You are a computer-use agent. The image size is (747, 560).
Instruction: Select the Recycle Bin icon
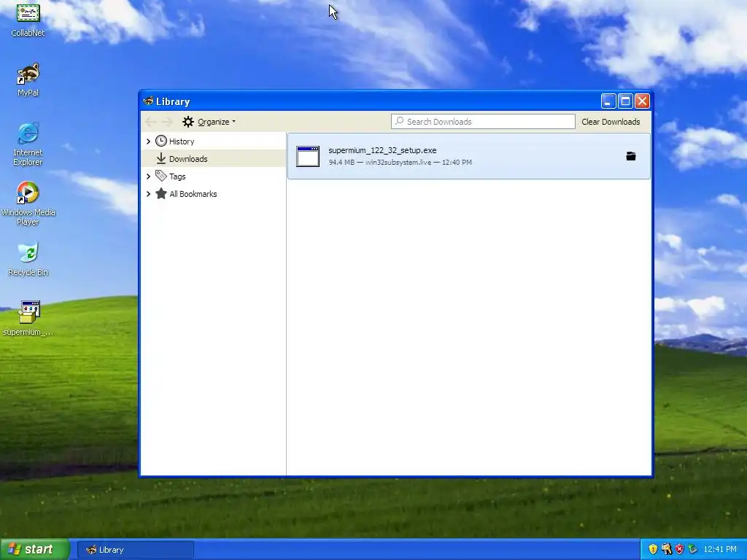(x=28, y=260)
